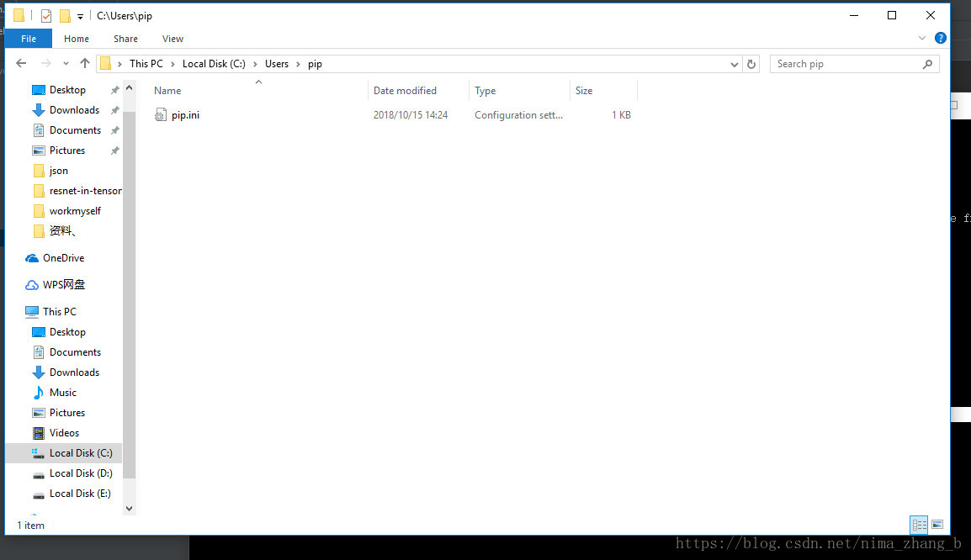The width and height of the screenshot is (971, 560).
Task: Click the '1 KB' size cell
Action: (621, 115)
